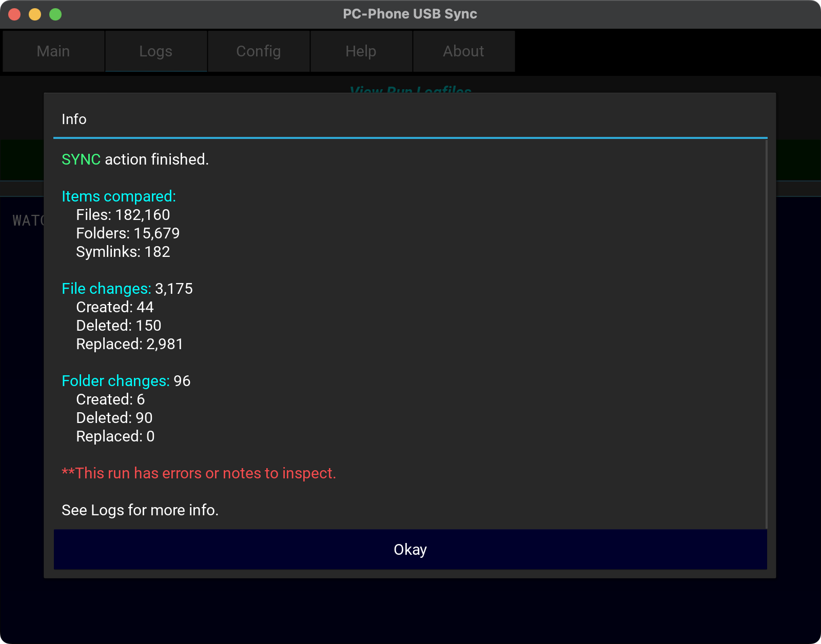
Task: Click the See Logs for more info text
Action: point(140,510)
